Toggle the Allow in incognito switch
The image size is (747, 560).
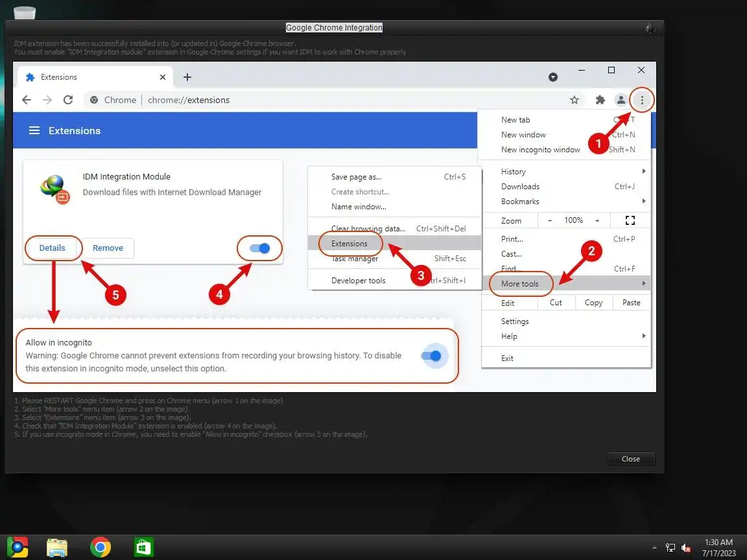[432, 356]
